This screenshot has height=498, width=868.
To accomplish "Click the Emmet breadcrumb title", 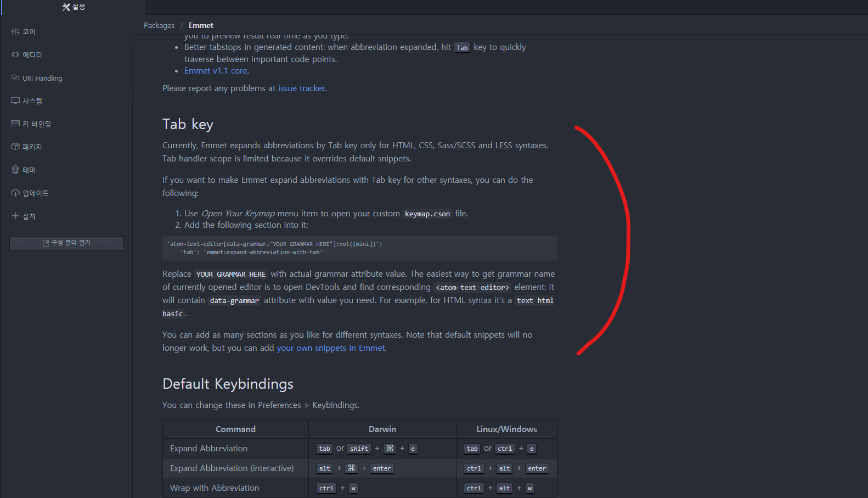I will tap(201, 25).
